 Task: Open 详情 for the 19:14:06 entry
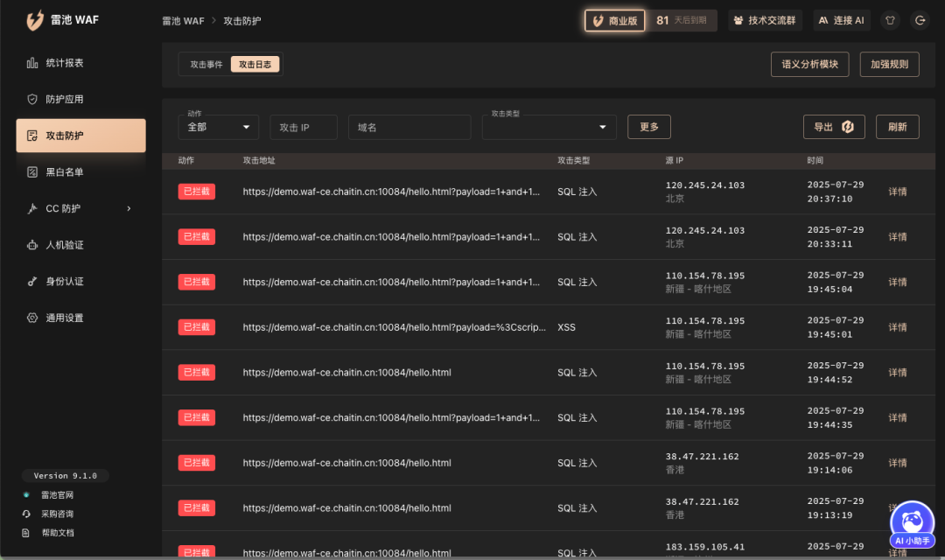point(898,463)
